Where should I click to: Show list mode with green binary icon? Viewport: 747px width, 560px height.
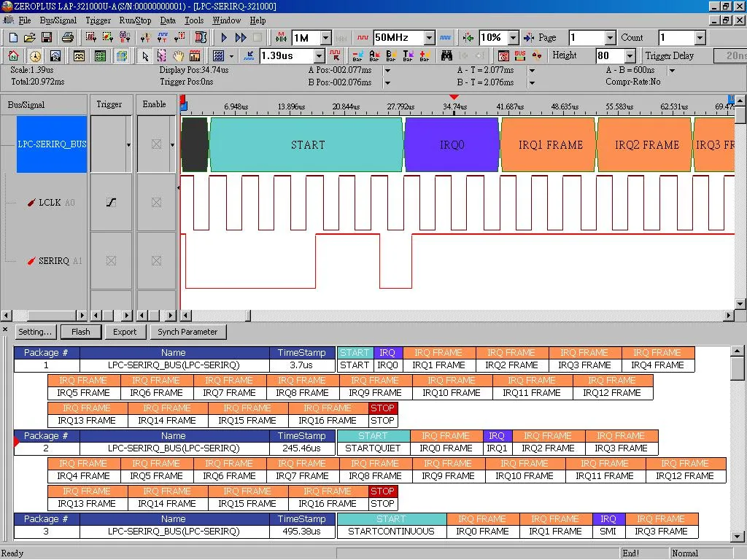coord(100,55)
